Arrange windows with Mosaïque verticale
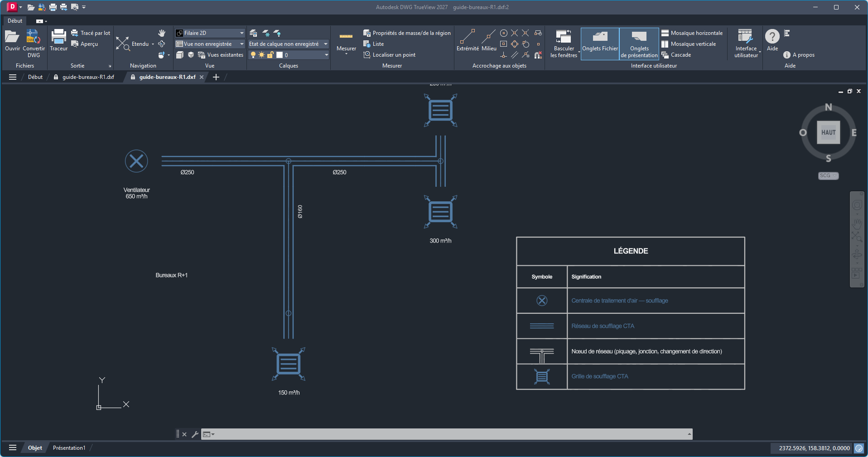This screenshot has width=868, height=457. coord(689,44)
